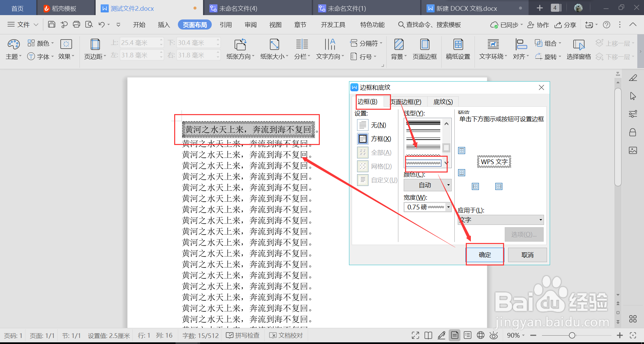Toggle eye protection mode icon

[x=494, y=335]
